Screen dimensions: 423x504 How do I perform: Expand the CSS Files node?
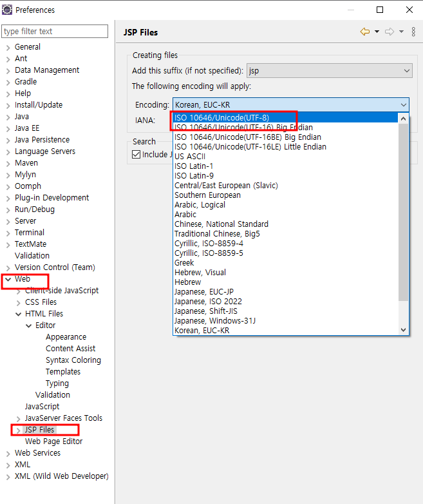18,302
